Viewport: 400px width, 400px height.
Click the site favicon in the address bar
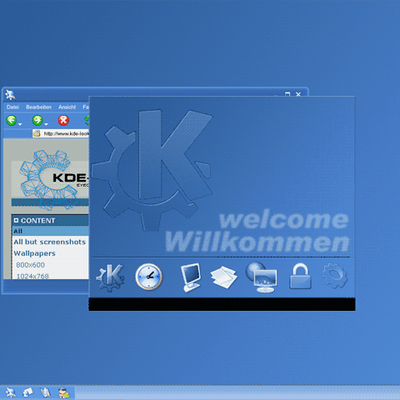pos(37,134)
